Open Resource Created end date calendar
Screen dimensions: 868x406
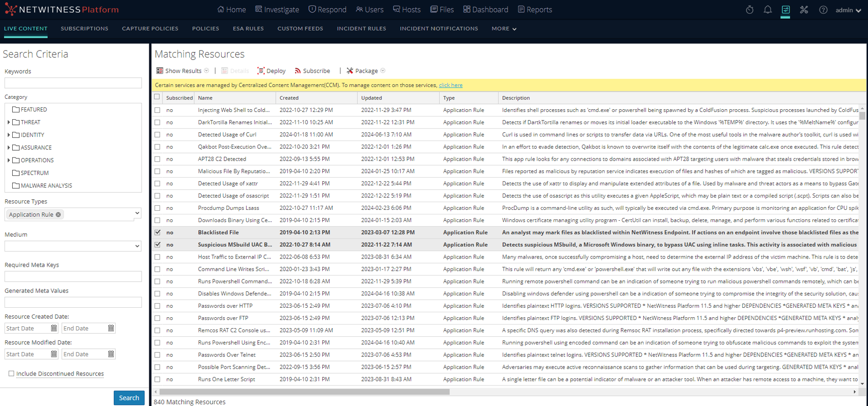(x=111, y=328)
